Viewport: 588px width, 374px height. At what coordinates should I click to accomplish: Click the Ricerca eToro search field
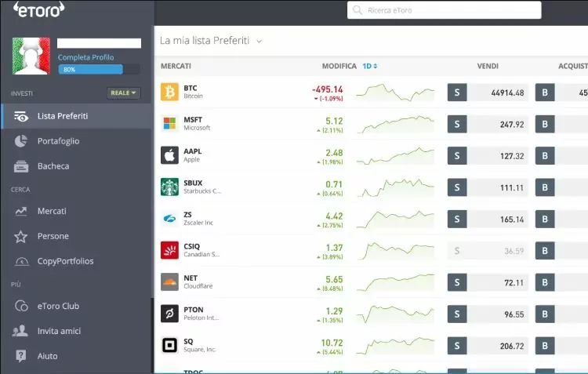coord(444,10)
